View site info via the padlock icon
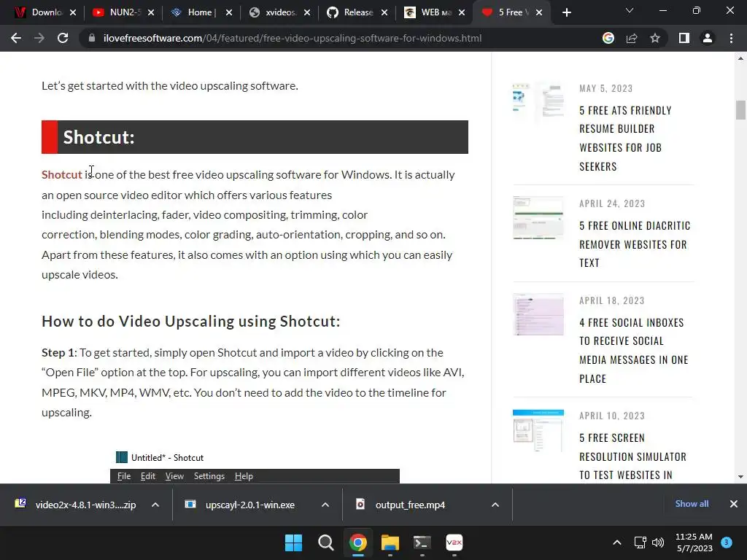The width and height of the screenshot is (747, 560). [91, 38]
